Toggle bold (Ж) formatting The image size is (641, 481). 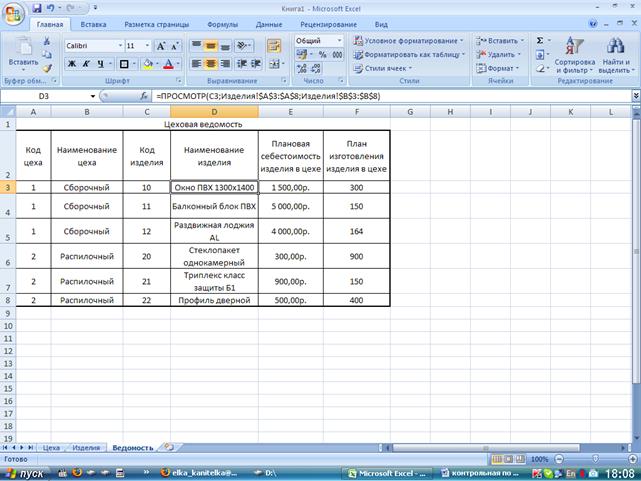72,64
